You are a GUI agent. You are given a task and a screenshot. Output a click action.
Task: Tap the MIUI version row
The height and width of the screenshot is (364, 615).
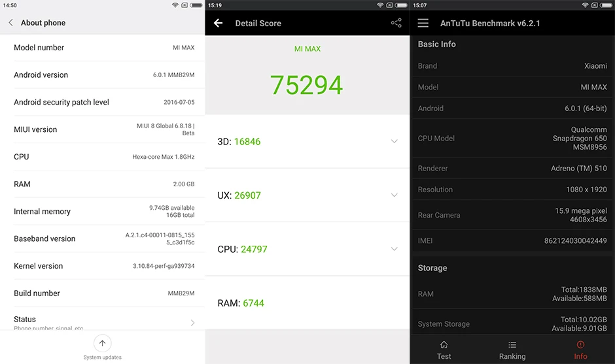[102, 129]
